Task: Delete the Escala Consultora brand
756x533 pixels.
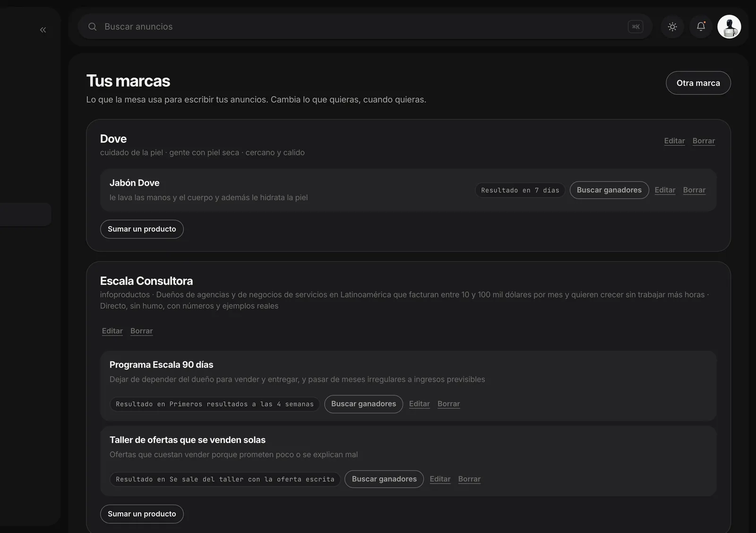Action: click(x=142, y=331)
